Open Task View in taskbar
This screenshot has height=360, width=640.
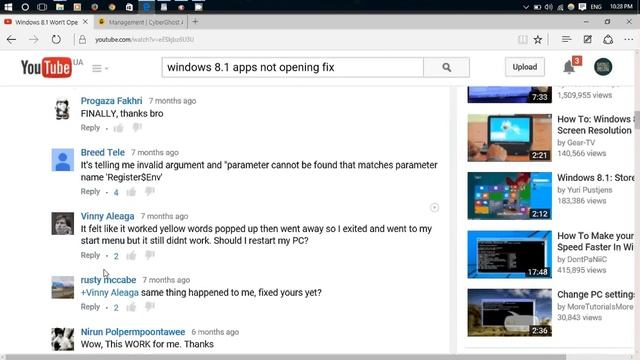42,7
